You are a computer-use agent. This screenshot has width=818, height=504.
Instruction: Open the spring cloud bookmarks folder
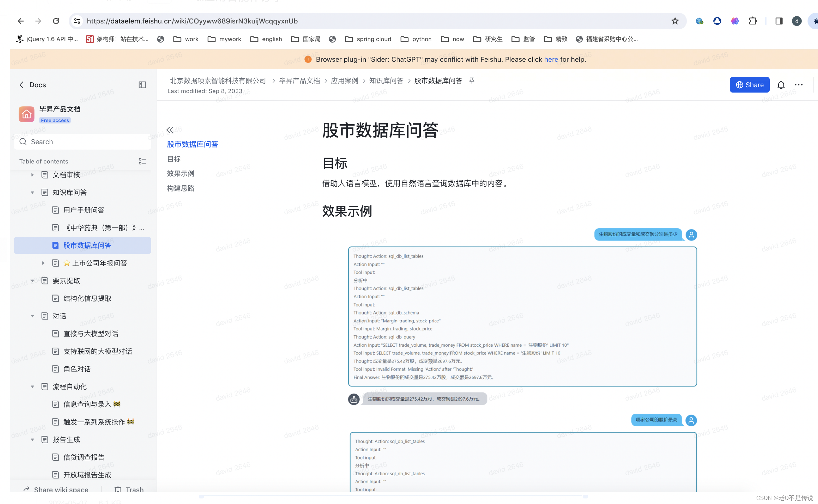click(368, 39)
